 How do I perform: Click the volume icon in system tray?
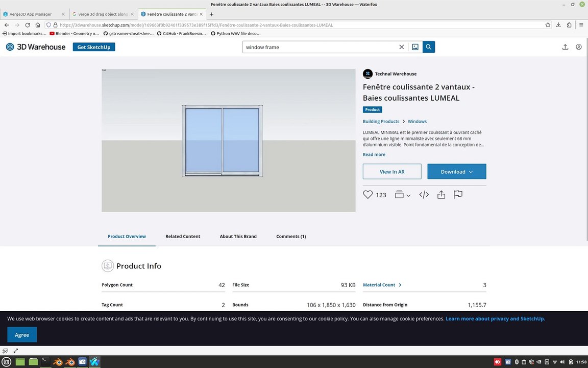[x=562, y=362]
